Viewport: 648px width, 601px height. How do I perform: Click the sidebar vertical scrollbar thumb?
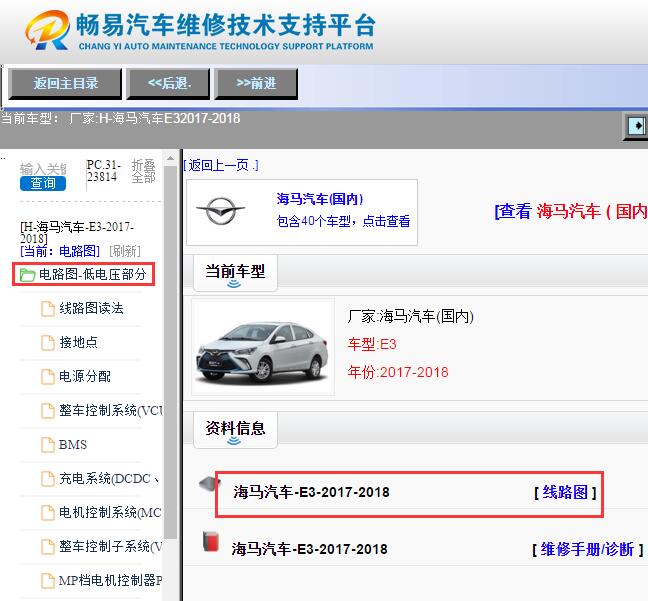pos(170,353)
